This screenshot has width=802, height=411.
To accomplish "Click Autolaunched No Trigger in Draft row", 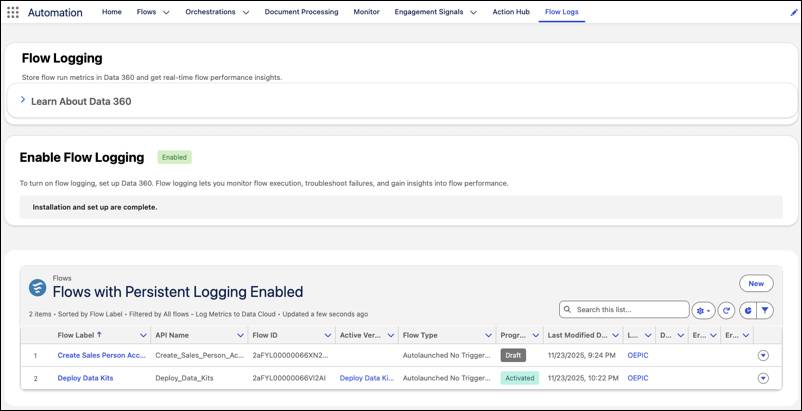I will (x=447, y=355).
